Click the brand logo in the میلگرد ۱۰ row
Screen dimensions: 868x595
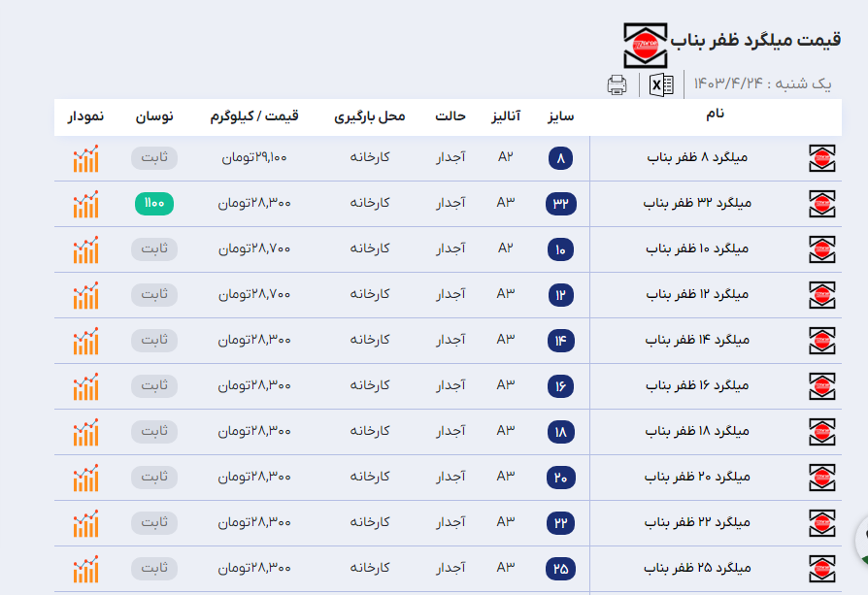(821, 249)
